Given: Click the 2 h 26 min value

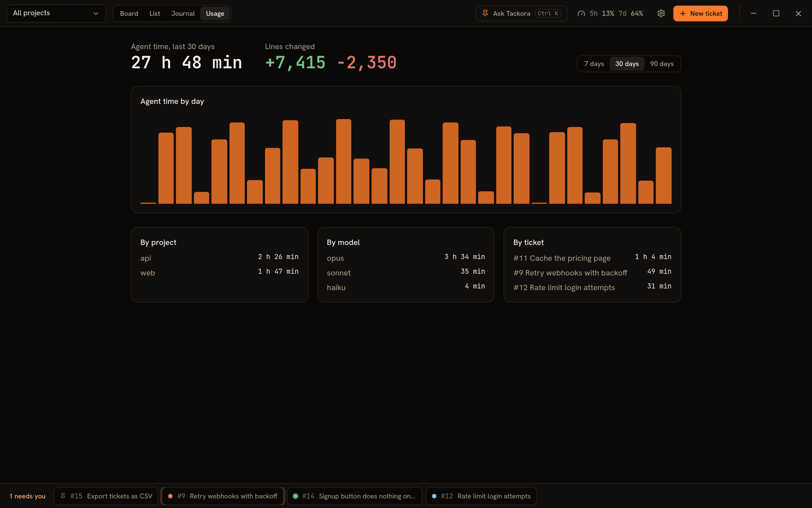Looking at the screenshot, I should pos(278,257).
